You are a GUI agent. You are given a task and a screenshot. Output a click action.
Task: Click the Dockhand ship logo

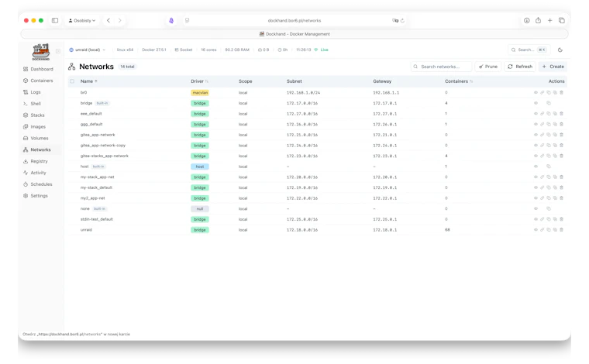pos(40,52)
